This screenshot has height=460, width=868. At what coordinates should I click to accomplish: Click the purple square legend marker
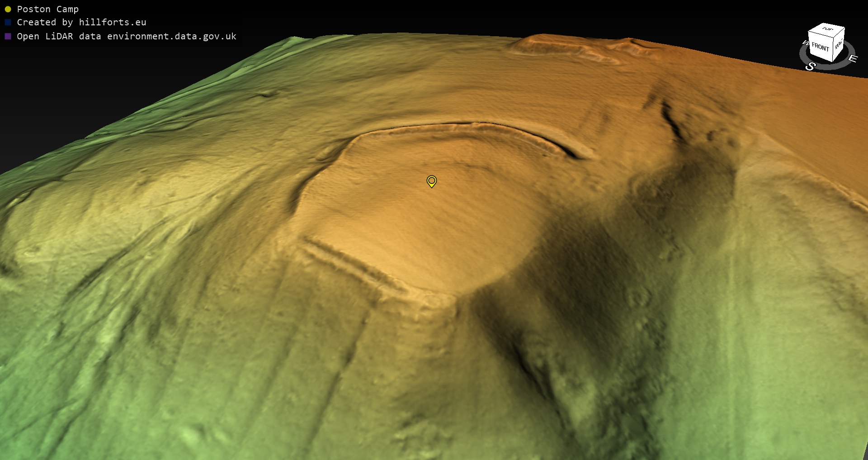(x=8, y=36)
